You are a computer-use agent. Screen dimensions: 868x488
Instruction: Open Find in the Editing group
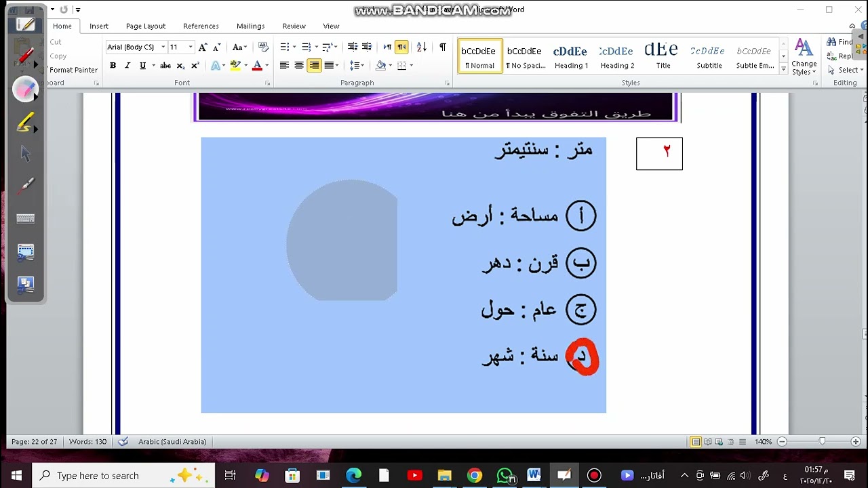click(x=840, y=42)
